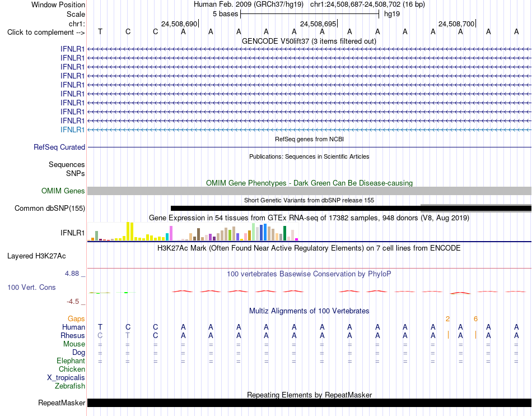Click the 'Scale' track label
The image size is (532, 416).
76,14
